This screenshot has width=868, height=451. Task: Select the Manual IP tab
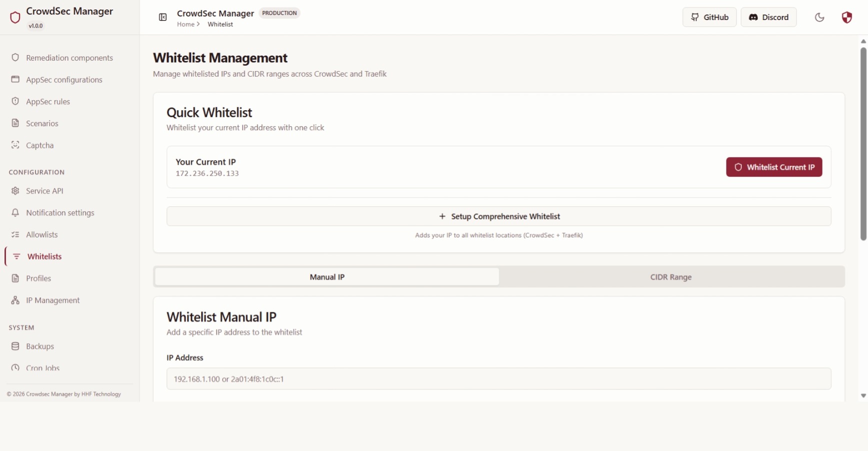point(327,276)
